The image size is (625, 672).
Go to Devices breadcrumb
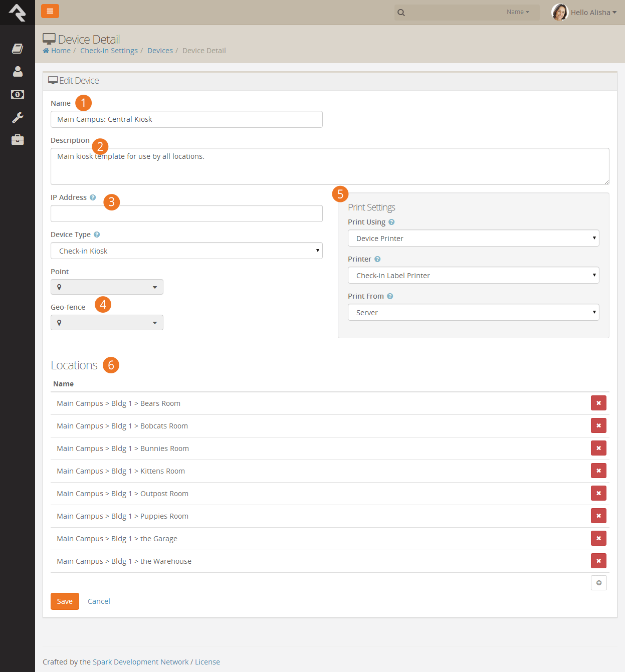(160, 51)
